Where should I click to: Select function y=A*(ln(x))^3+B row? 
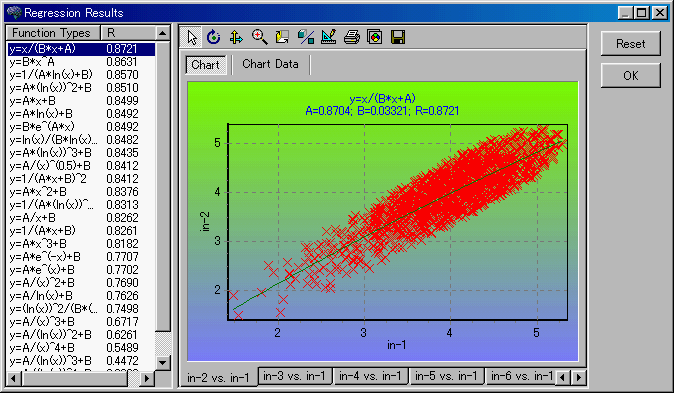point(81,153)
